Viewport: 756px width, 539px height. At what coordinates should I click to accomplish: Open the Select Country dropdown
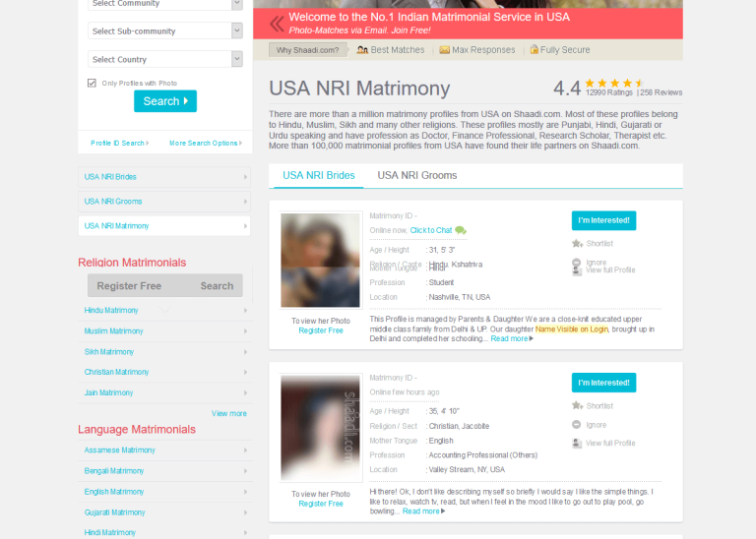(x=165, y=59)
